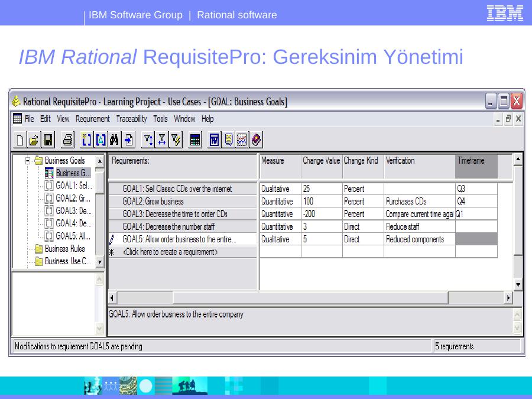Open the File menu
This screenshot has height=399, width=532.
[30, 119]
